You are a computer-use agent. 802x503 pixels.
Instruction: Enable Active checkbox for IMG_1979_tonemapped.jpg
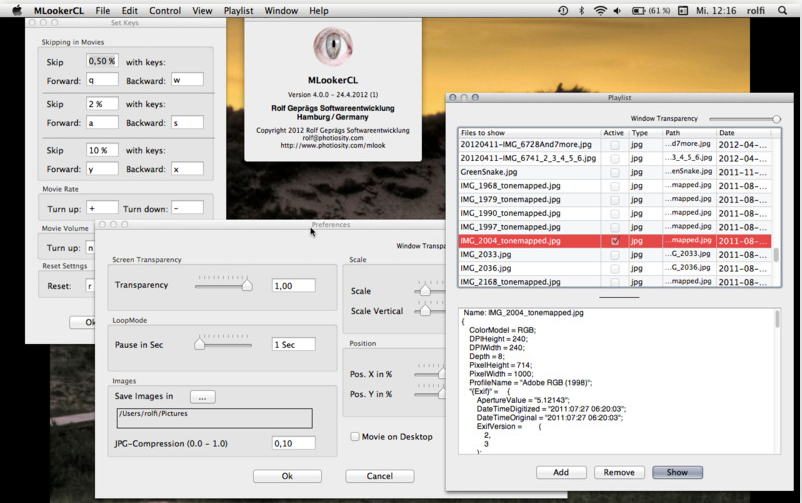coord(615,200)
